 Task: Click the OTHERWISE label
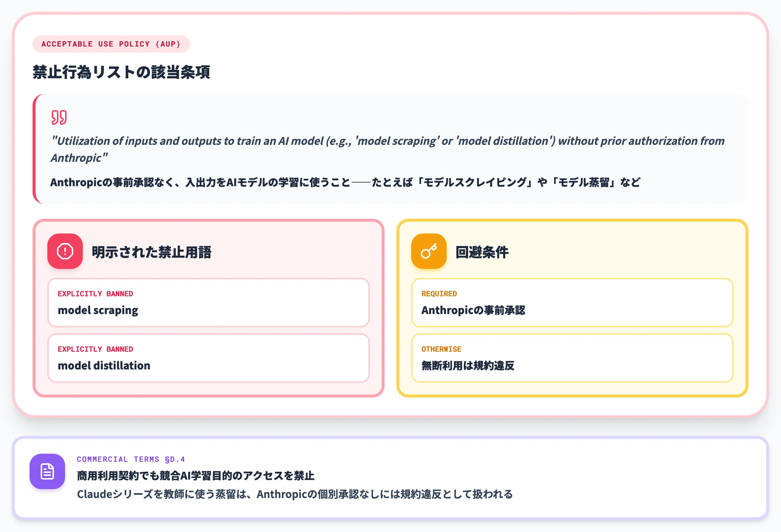442,349
